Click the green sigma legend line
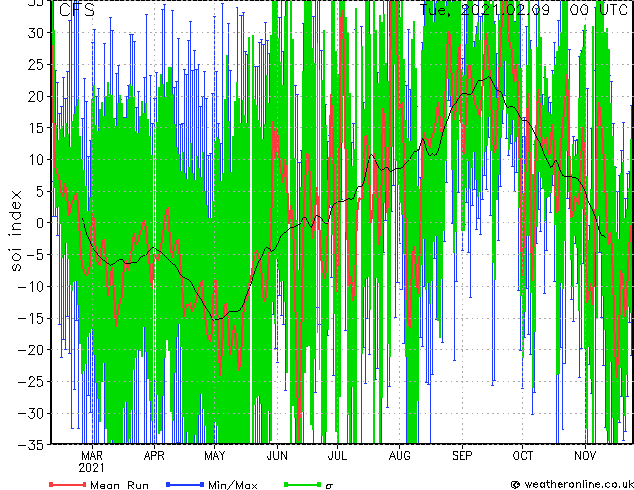634x490 pixels. (302, 484)
